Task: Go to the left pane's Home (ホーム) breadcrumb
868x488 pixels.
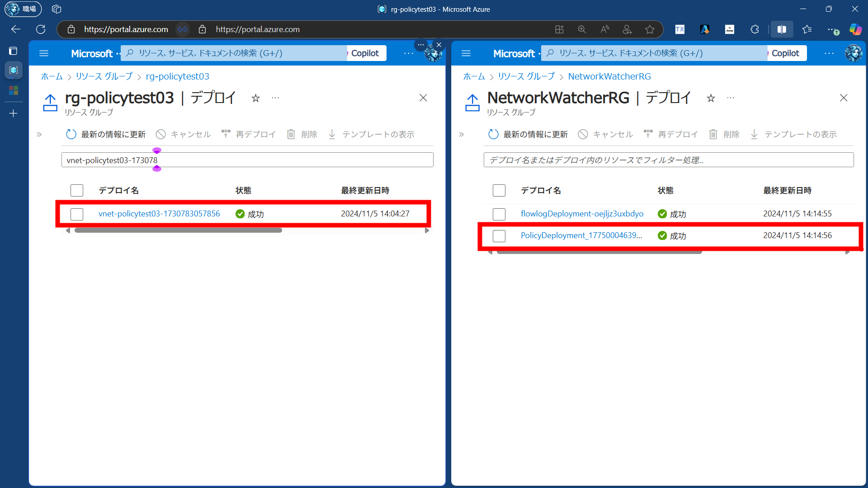Action: pos(52,76)
